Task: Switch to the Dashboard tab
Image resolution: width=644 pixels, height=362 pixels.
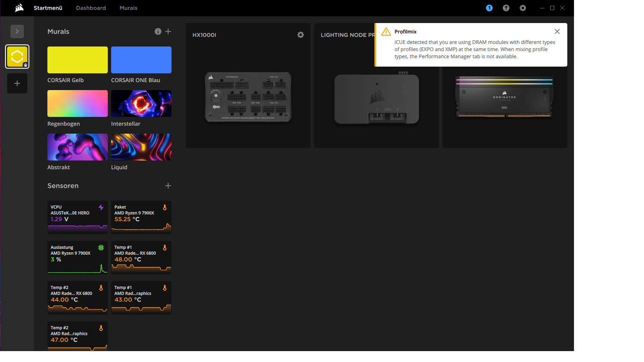Action: (x=91, y=8)
